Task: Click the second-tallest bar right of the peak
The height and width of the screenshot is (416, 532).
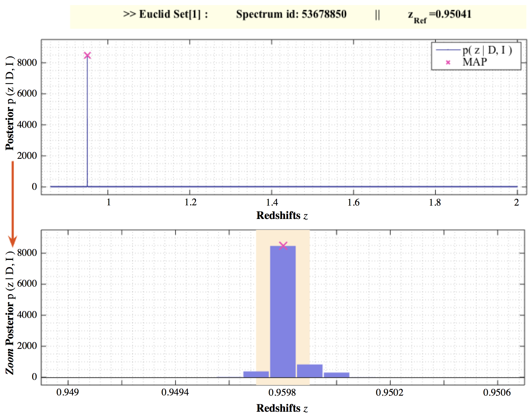Action: [310, 371]
